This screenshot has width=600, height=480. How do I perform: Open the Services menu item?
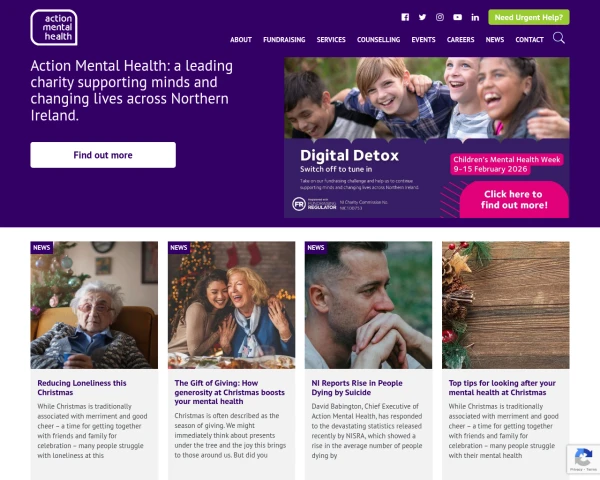(x=331, y=39)
